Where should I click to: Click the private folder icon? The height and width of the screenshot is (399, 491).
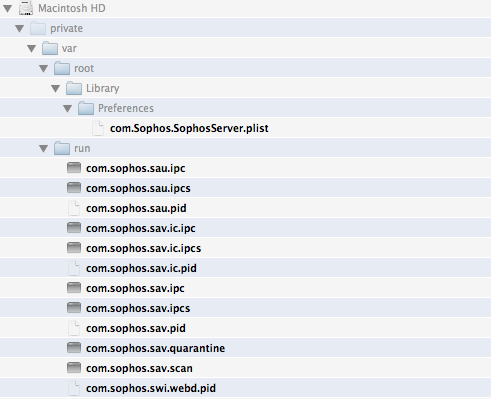click(x=38, y=28)
